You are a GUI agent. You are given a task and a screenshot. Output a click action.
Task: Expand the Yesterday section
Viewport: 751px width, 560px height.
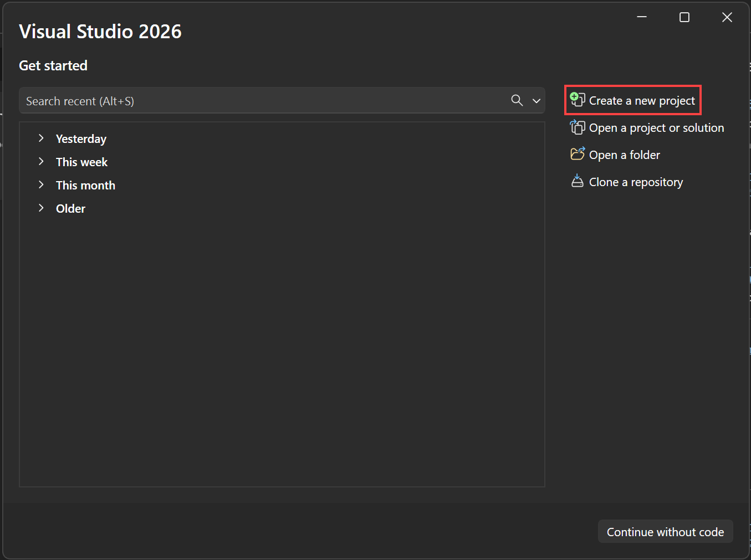[x=42, y=138]
